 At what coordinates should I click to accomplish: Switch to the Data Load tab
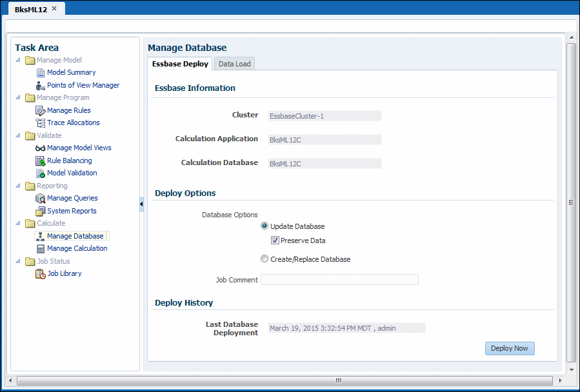234,64
